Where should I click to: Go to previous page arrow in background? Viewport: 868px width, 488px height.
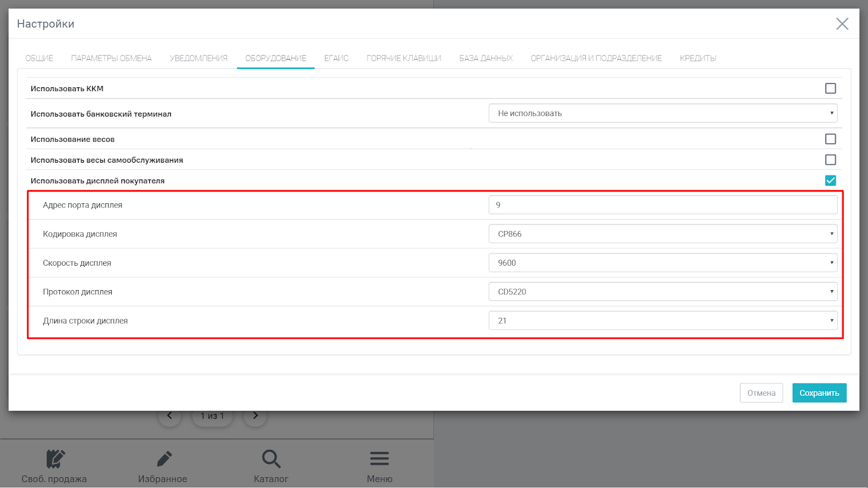pos(170,415)
